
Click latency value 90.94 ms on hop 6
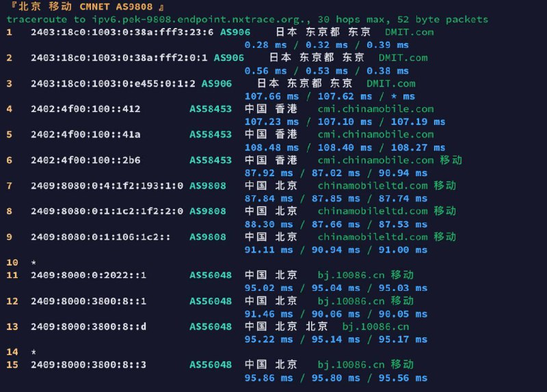[x=403, y=173]
